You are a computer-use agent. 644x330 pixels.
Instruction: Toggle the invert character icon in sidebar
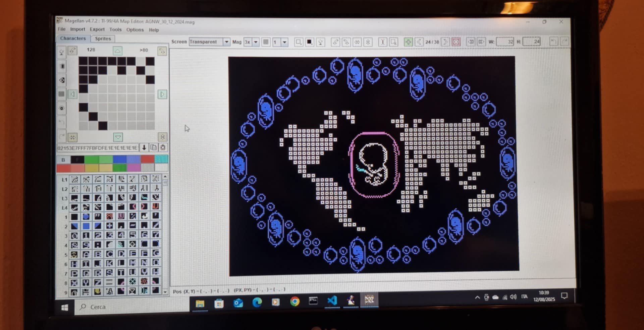62,66
